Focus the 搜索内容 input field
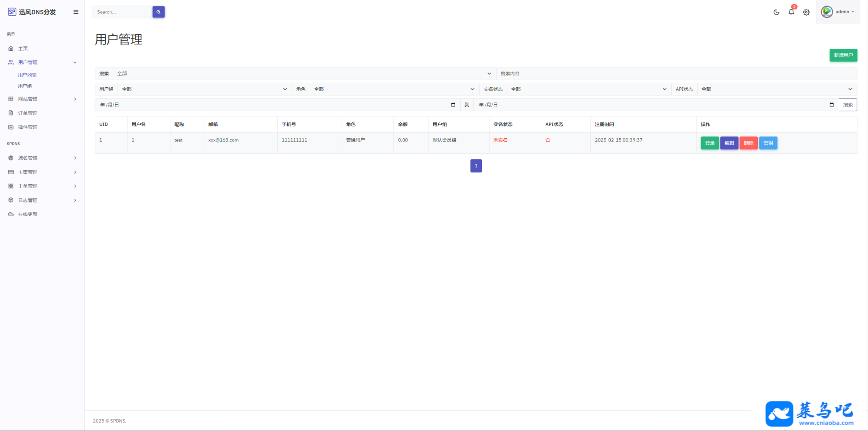Screen dimensions: 868x431 pos(676,74)
